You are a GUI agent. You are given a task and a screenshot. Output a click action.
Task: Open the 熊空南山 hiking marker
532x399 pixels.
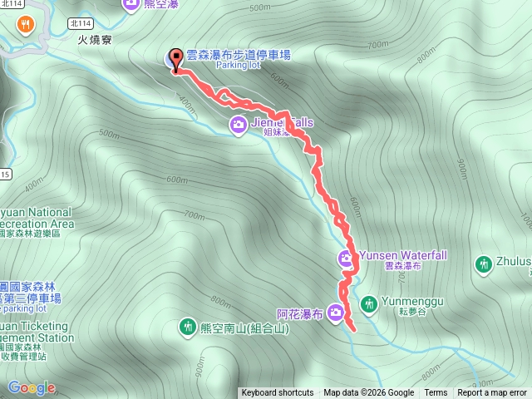pos(187,327)
